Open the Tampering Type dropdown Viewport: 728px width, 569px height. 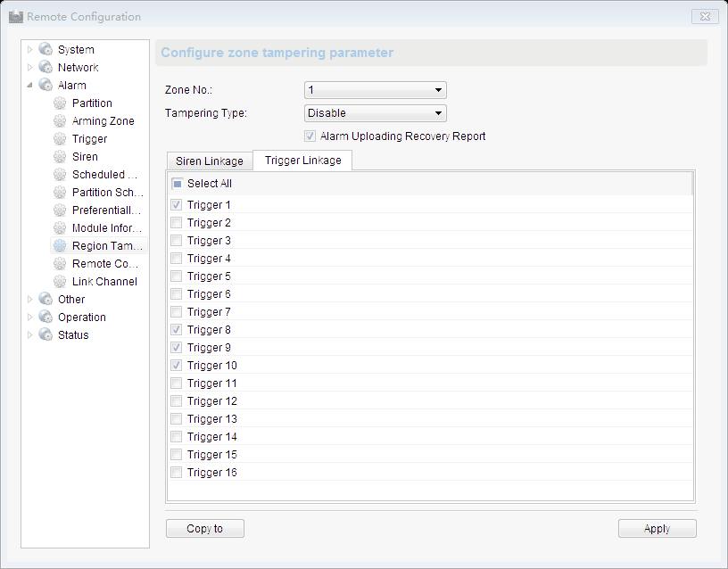point(375,113)
